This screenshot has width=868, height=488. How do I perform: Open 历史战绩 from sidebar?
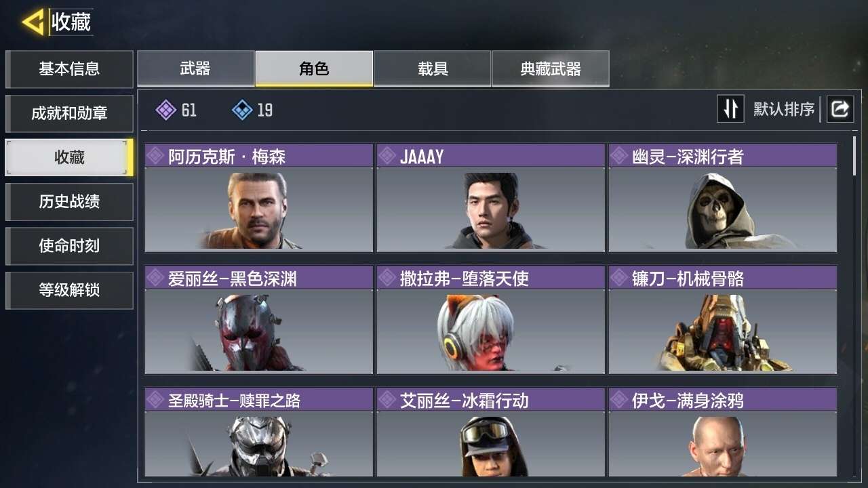(x=69, y=201)
